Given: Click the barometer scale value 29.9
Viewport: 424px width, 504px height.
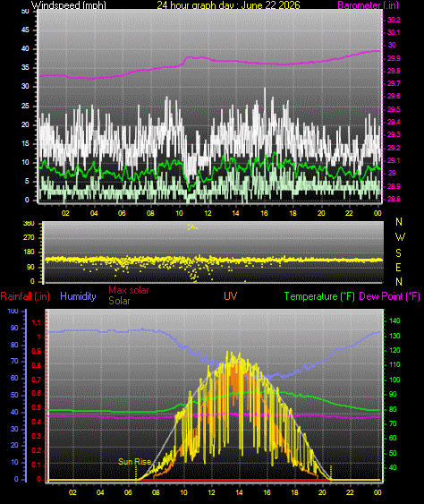Looking at the screenshot, I should coord(394,58).
